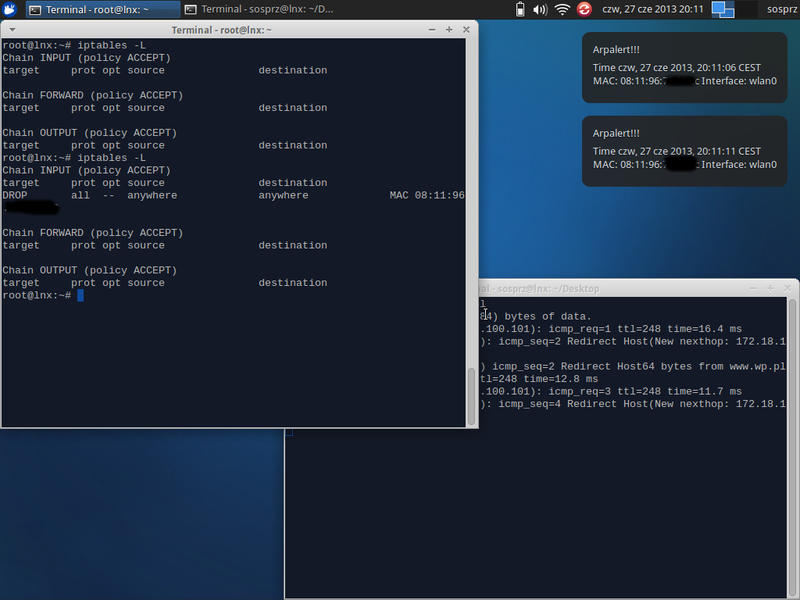800x600 pixels.
Task: Open the clock showing czw, 27 cze 2013 20:11
Action: pyautogui.click(x=653, y=9)
